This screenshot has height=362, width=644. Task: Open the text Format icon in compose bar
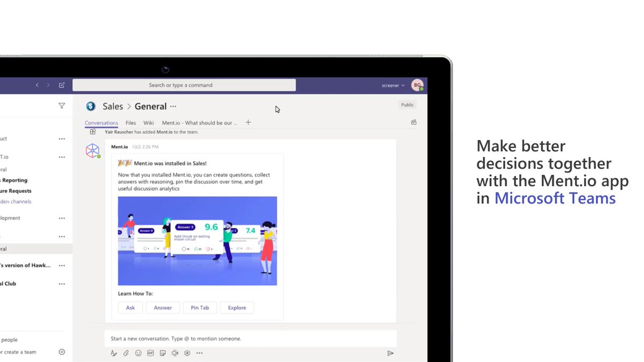(114, 353)
